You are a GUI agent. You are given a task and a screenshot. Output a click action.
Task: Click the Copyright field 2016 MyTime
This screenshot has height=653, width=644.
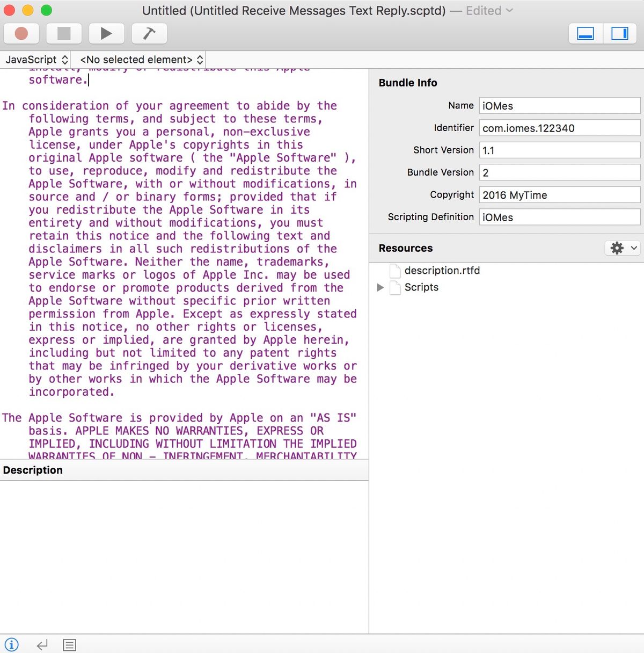(x=560, y=195)
